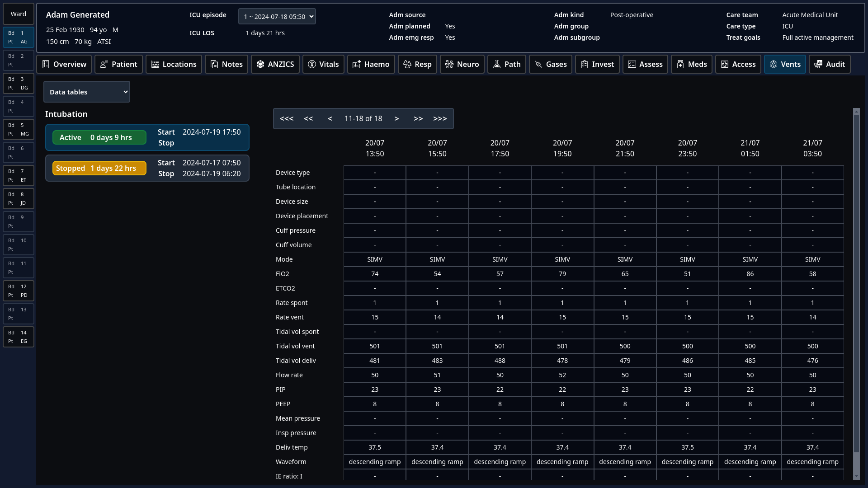
Task: Open the Meds tab
Action: point(692,64)
